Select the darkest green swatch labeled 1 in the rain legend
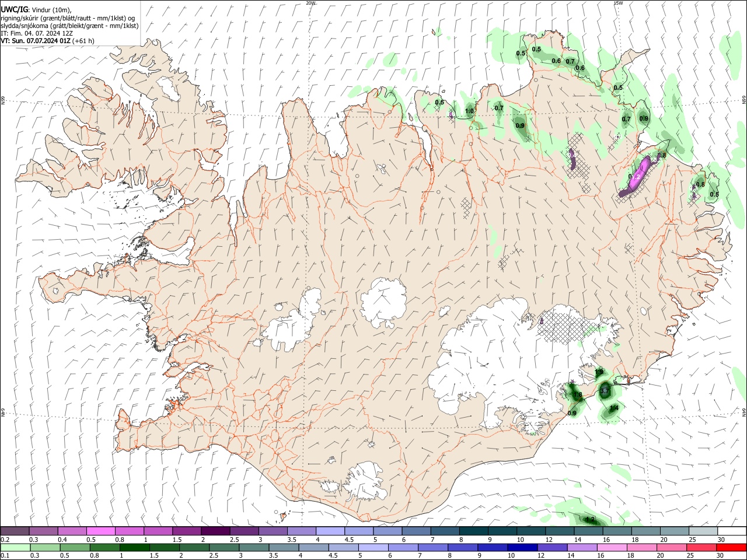747x560 pixels. 134,547
